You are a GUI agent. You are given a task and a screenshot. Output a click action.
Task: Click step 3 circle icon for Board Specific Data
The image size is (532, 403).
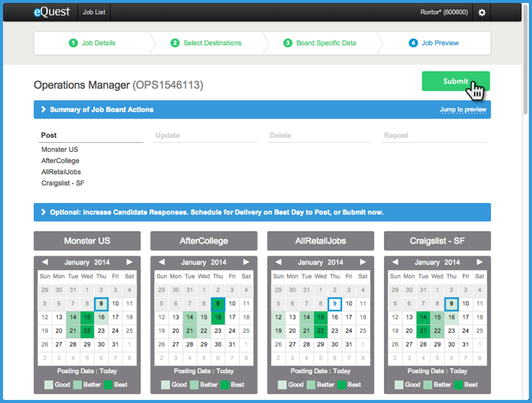[x=288, y=43]
